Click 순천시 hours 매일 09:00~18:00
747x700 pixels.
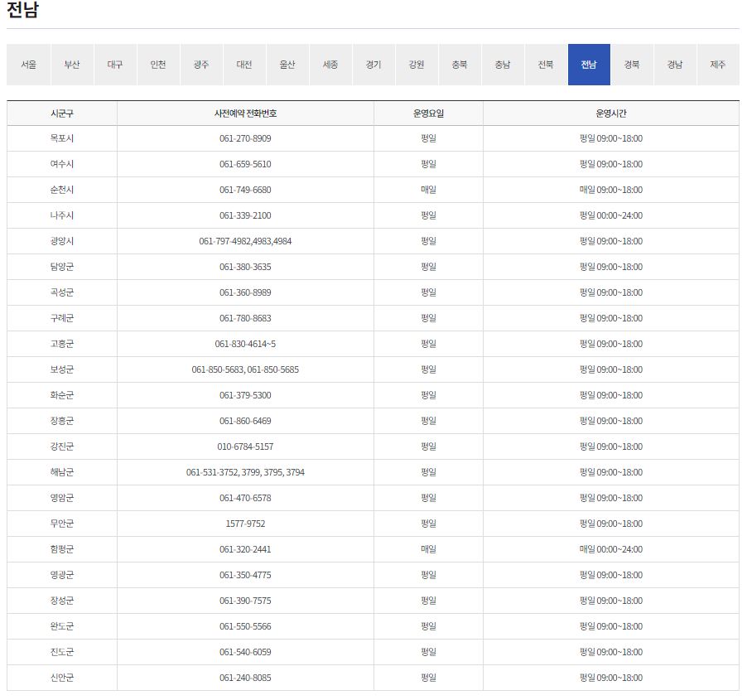coord(610,191)
